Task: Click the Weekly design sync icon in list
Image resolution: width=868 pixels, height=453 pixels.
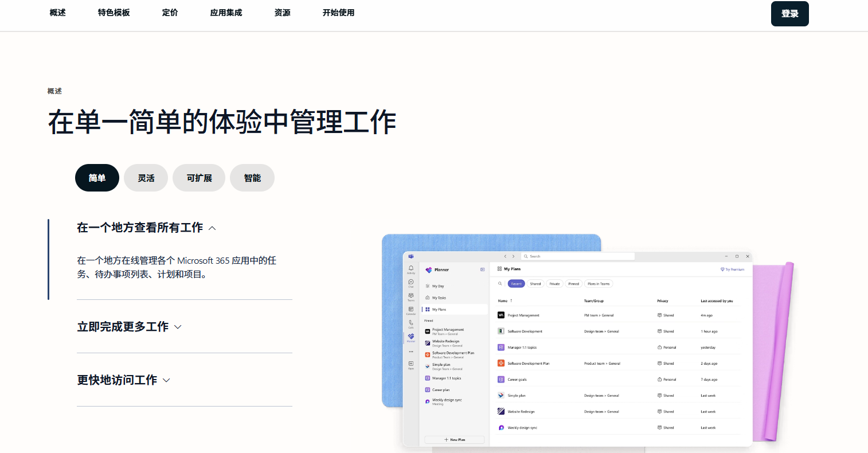Action: coord(501,428)
